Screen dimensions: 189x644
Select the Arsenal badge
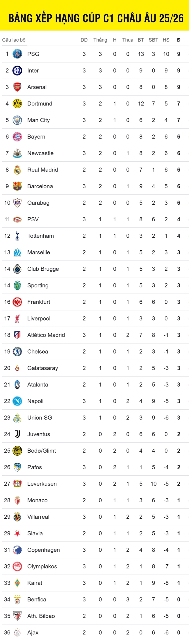click(x=17, y=87)
